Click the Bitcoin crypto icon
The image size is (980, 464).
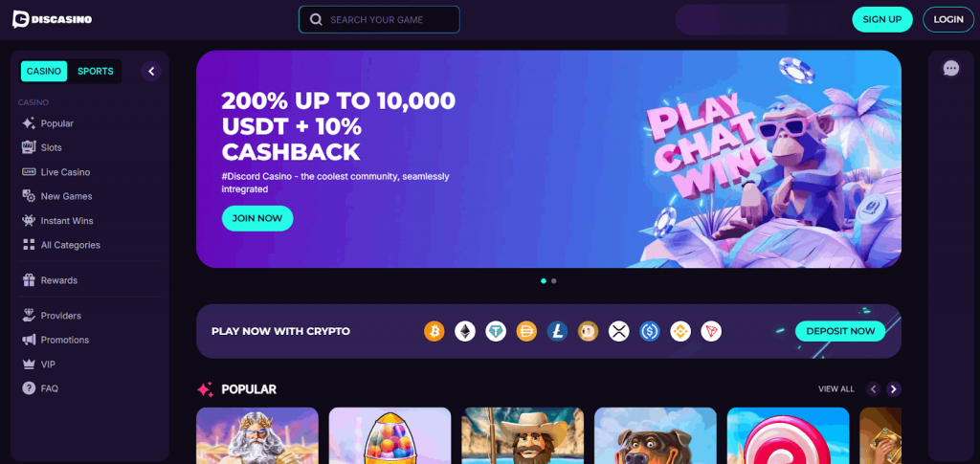click(x=434, y=331)
